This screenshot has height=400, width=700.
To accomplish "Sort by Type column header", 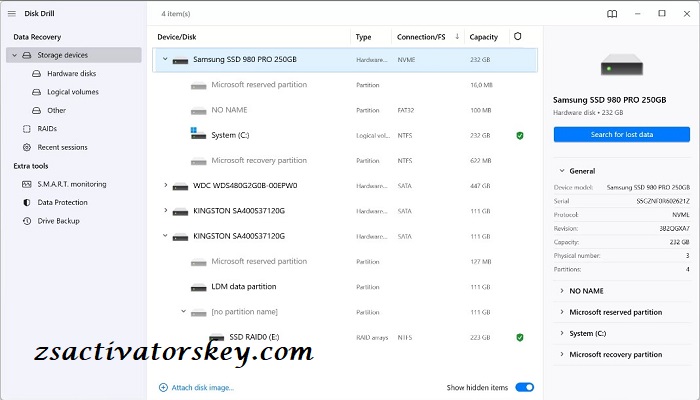I will click(x=363, y=37).
